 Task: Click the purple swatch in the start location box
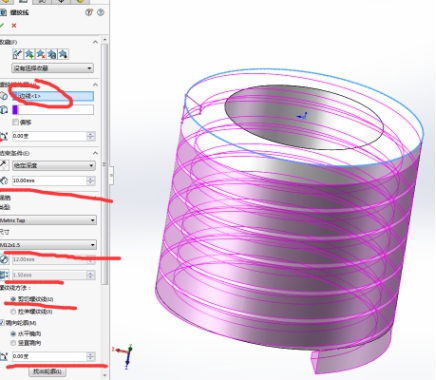pos(15,110)
